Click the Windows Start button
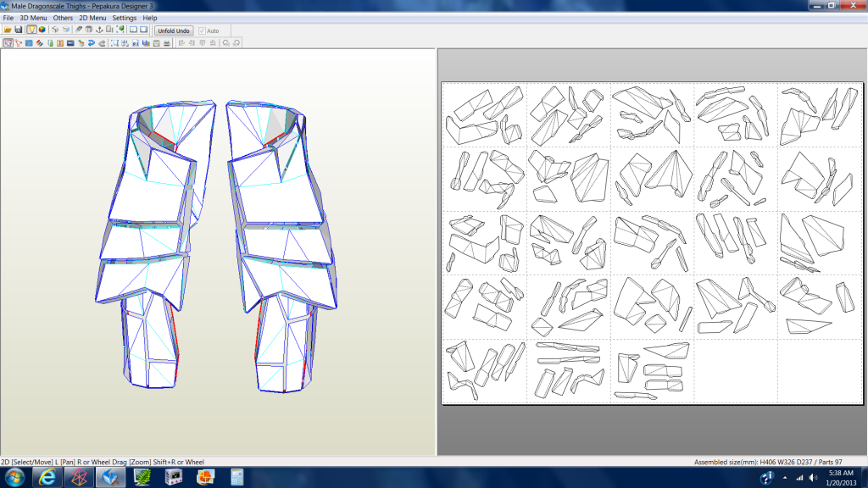 click(x=14, y=477)
